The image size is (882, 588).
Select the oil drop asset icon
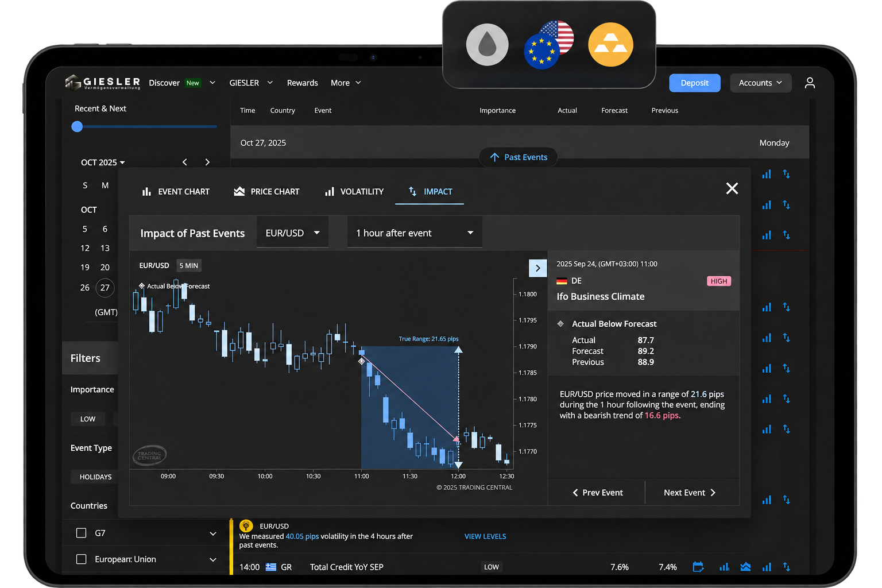487,45
